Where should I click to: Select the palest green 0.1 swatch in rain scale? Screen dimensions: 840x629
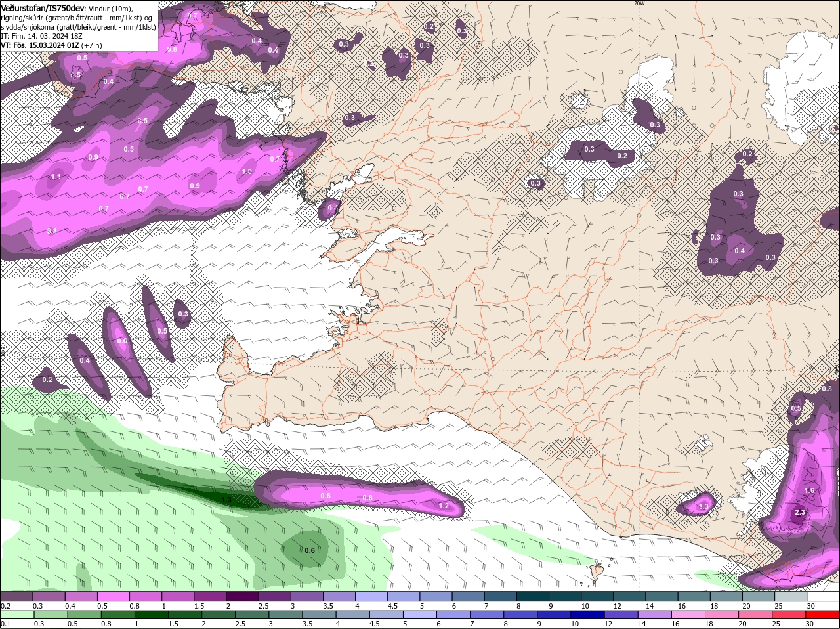(x=16, y=615)
